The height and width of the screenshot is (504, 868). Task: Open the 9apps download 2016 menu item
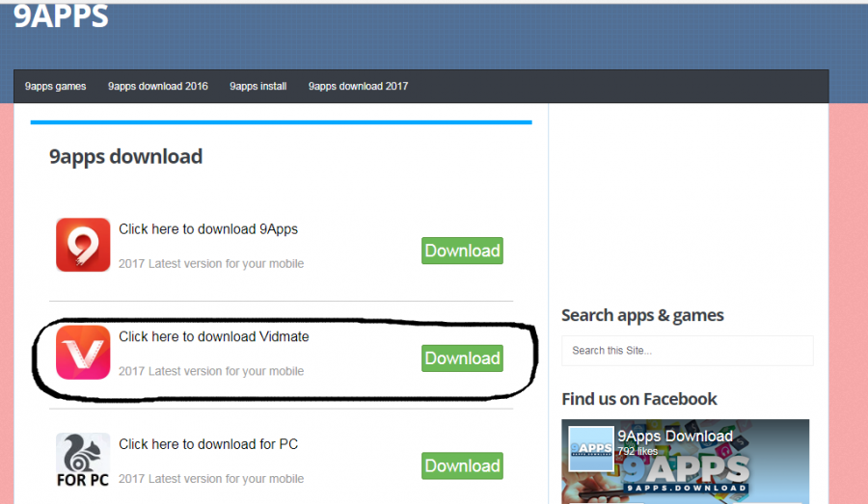(x=158, y=87)
